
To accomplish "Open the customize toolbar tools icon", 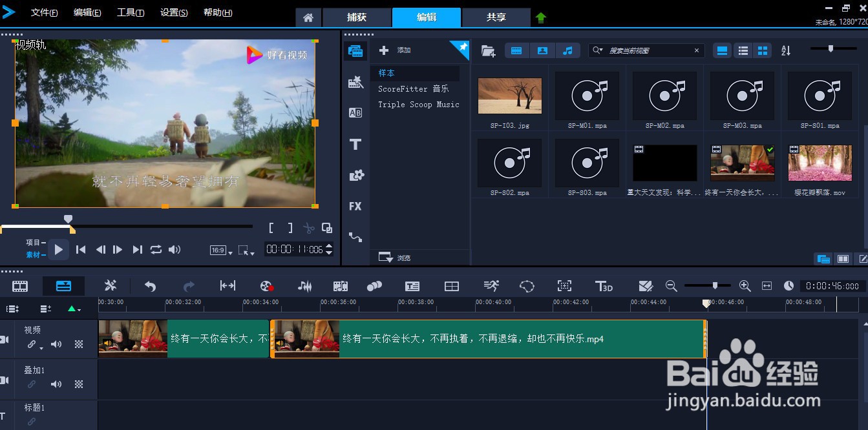I will tap(111, 285).
